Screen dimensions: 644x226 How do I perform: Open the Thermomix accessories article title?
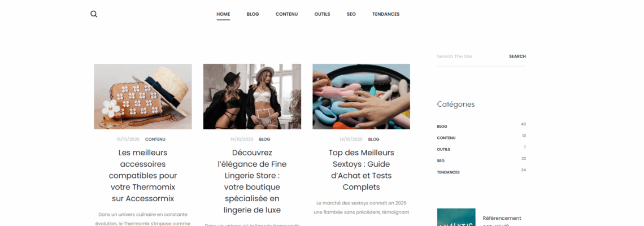[x=143, y=176]
